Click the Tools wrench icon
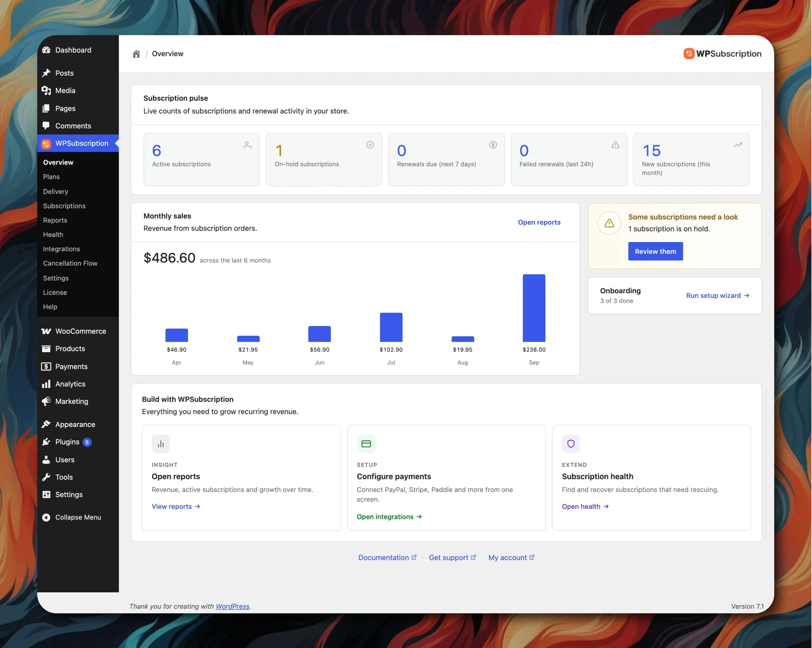The width and height of the screenshot is (812, 648). (46, 477)
